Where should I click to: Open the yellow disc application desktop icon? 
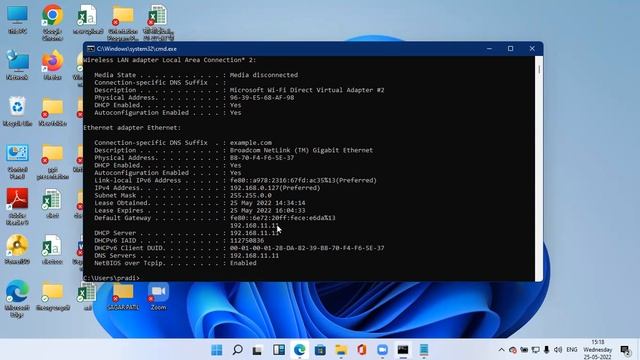[x=17, y=249]
